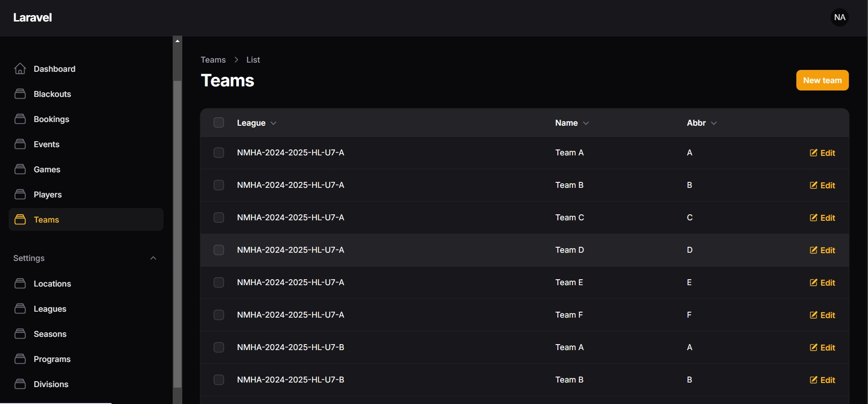Click the Teams breadcrumb link

point(213,60)
